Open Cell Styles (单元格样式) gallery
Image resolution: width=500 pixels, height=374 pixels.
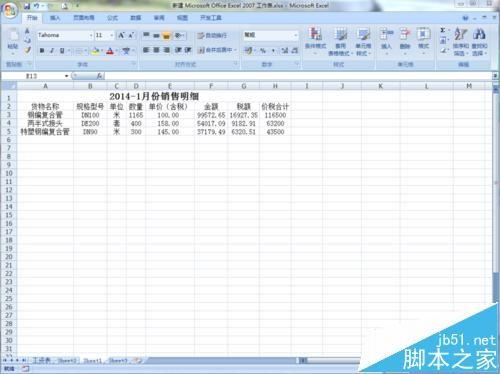click(x=363, y=41)
